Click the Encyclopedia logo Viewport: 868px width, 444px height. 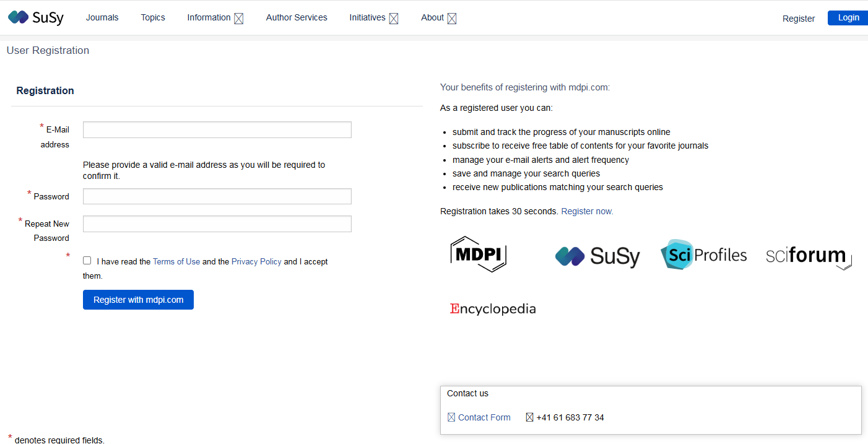pos(493,308)
